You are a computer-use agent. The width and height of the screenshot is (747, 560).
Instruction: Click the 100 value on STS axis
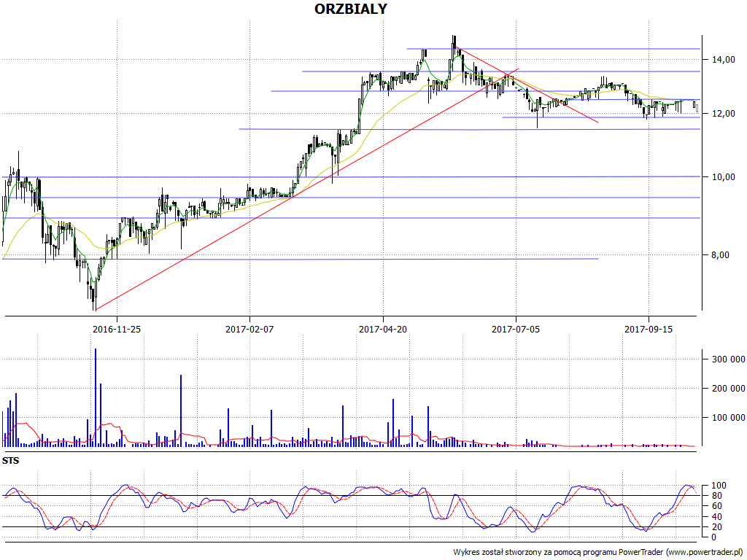719,486
